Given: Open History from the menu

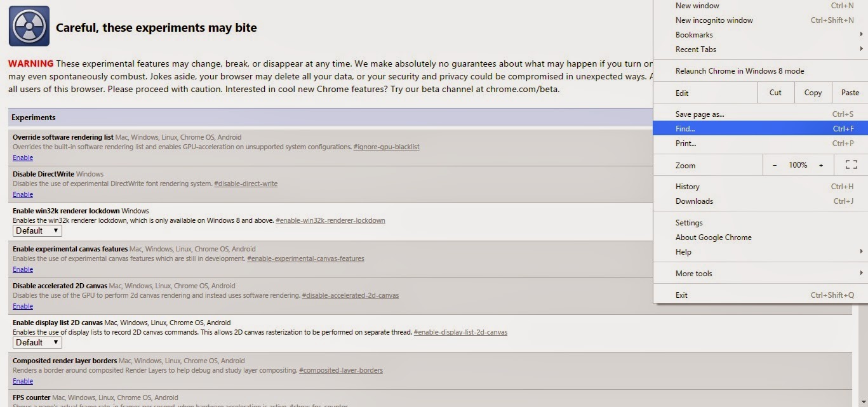Looking at the screenshot, I should (761, 187).
